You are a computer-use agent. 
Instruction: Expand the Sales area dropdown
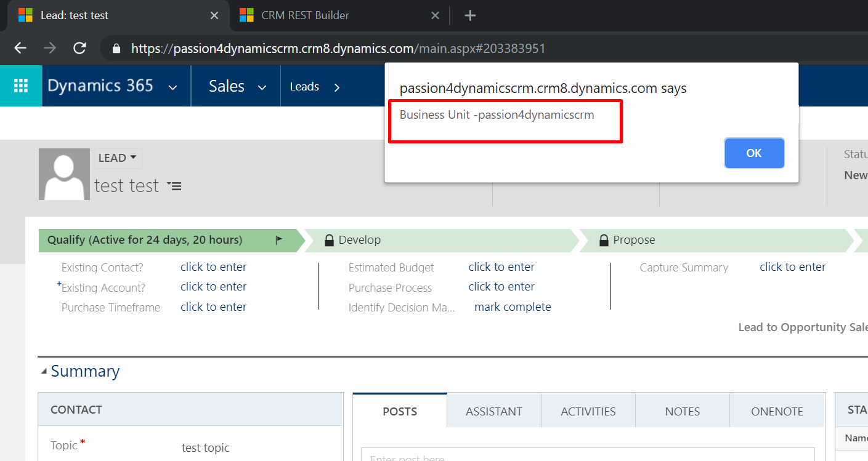[x=262, y=87]
